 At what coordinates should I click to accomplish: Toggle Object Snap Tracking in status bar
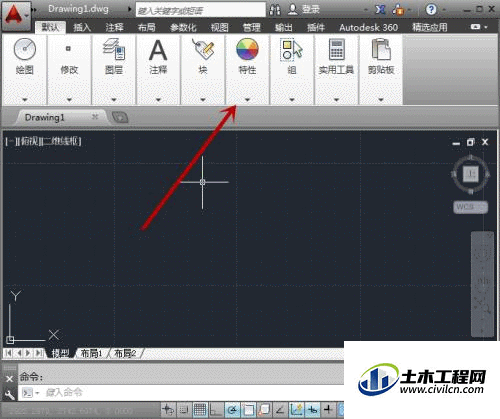pyautogui.click(x=280, y=409)
